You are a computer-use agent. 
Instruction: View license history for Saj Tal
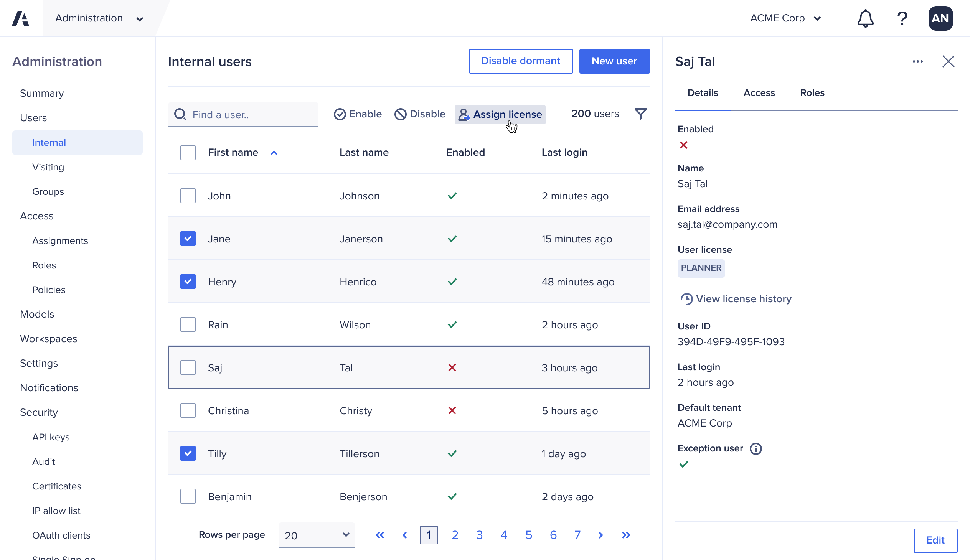pos(735,299)
